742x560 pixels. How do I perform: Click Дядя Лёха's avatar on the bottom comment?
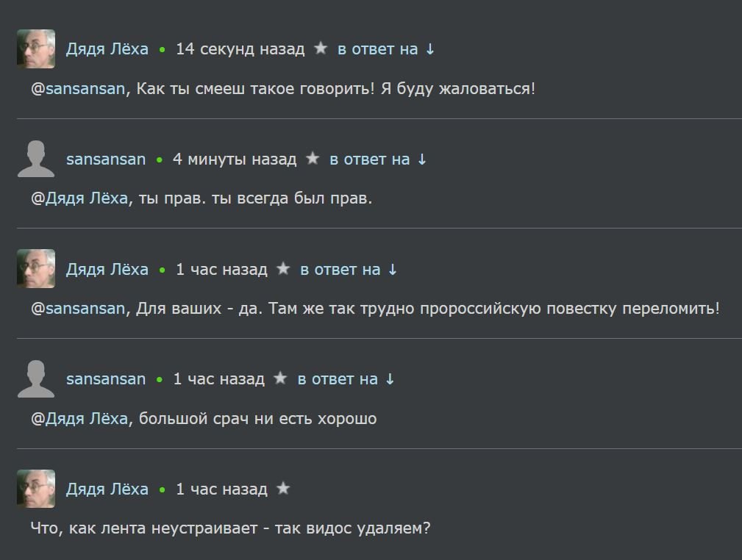coord(36,489)
